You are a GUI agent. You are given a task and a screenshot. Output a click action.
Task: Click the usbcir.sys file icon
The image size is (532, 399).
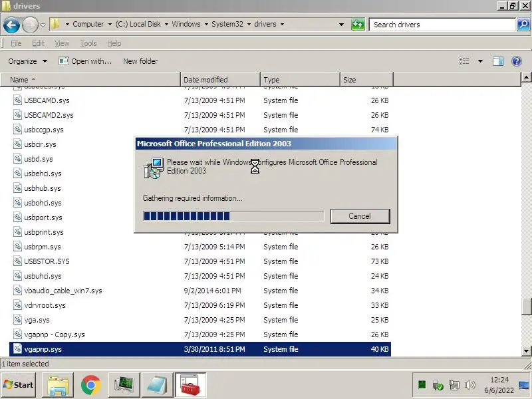pos(18,144)
